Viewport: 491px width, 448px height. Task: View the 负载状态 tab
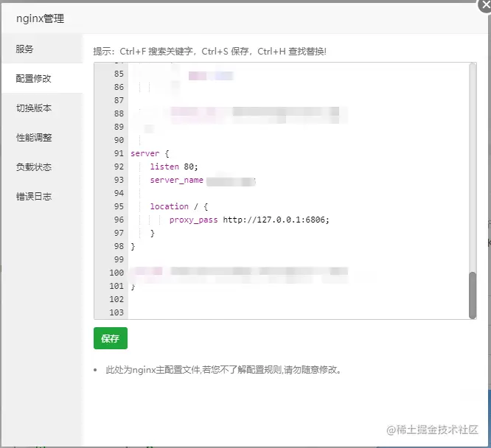pos(42,167)
